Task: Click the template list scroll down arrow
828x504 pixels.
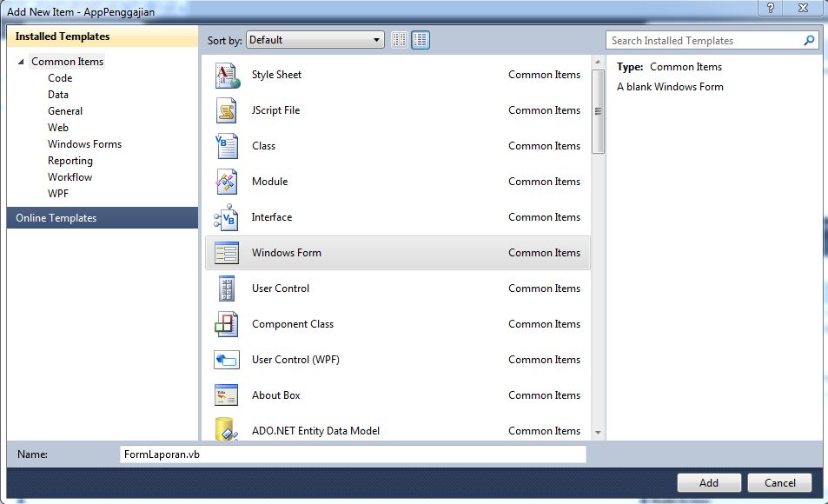Action: 598,432
